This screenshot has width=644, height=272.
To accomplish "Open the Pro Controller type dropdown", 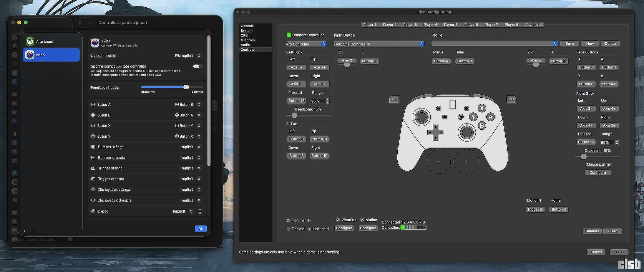I will pyautogui.click(x=306, y=44).
